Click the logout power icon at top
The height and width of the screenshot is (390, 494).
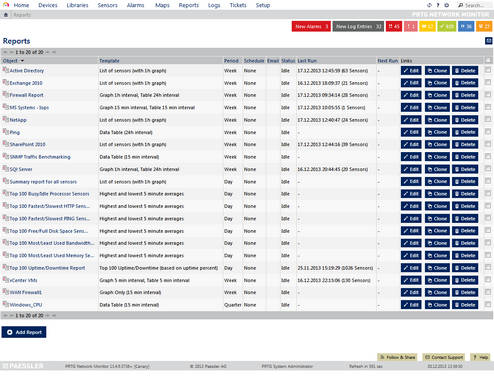pos(446,5)
